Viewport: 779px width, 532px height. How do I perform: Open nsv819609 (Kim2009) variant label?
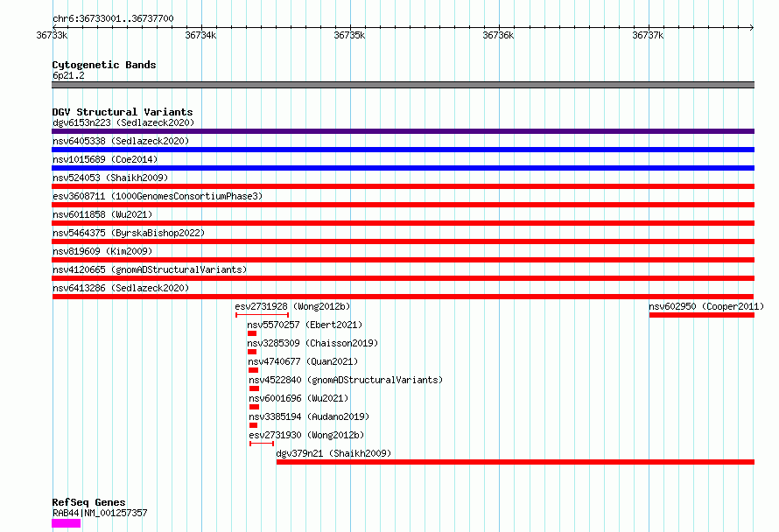click(x=102, y=251)
